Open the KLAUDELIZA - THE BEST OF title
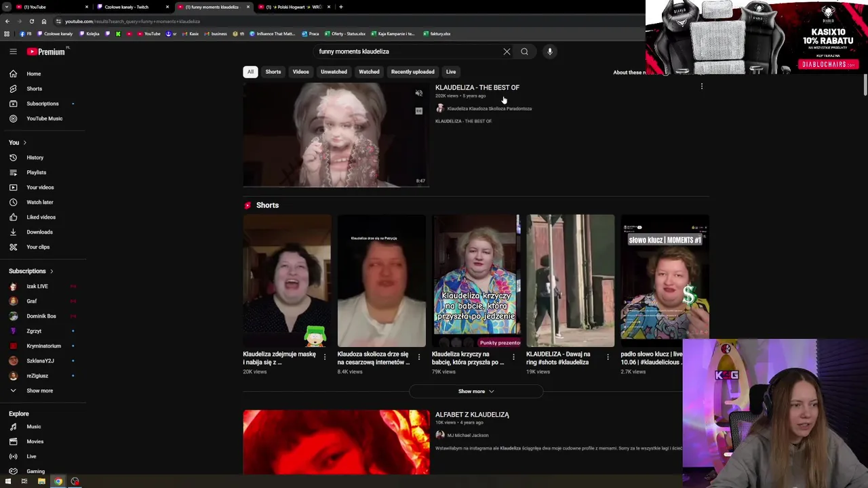Screen dimensions: 868x488 point(477,87)
